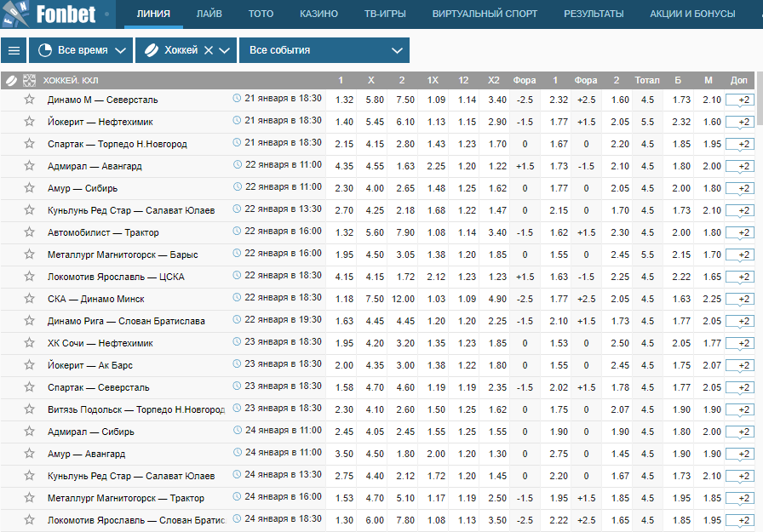The width and height of the screenshot is (763, 532).
Task: Click the date 22 января в 13:30
Action: tap(283, 209)
